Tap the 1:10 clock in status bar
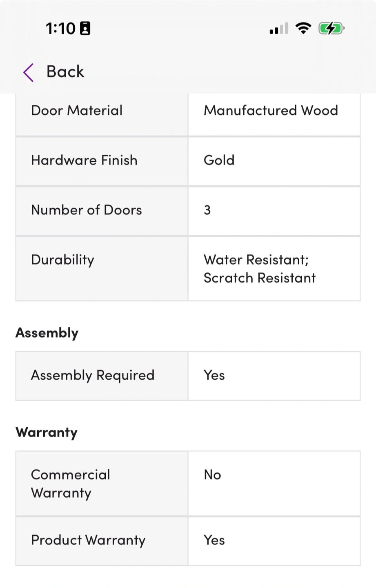The width and height of the screenshot is (376, 588). click(60, 29)
